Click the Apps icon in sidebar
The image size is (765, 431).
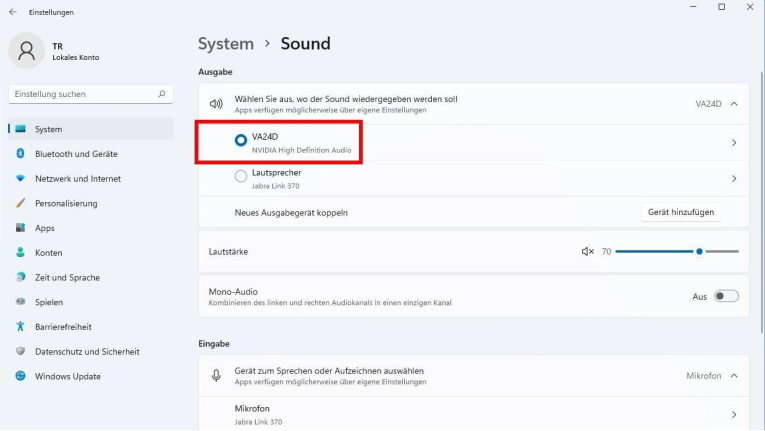coord(20,227)
